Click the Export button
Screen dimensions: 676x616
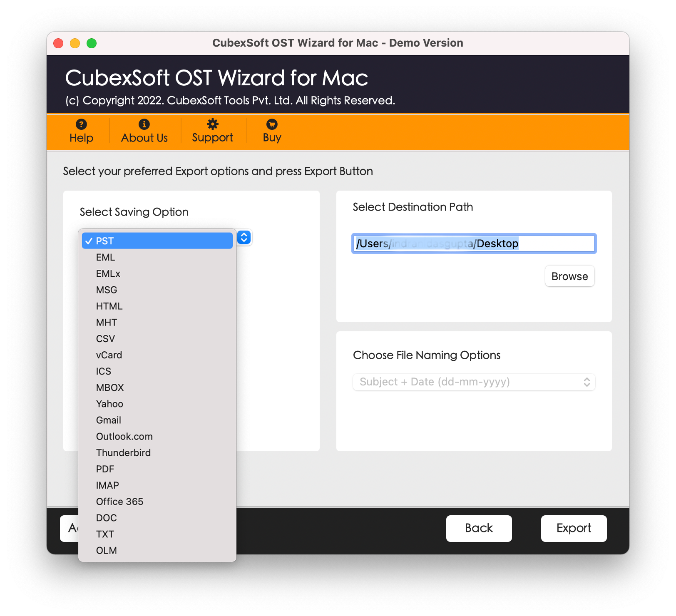click(574, 528)
